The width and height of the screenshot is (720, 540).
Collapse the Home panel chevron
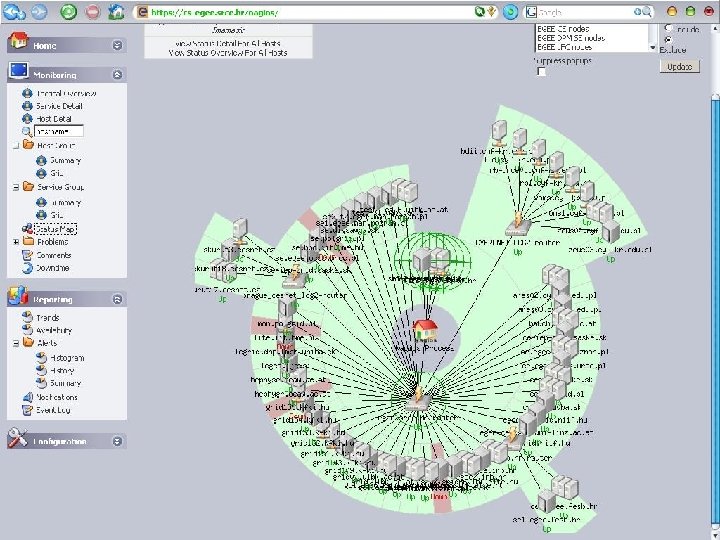pos(118,45)
